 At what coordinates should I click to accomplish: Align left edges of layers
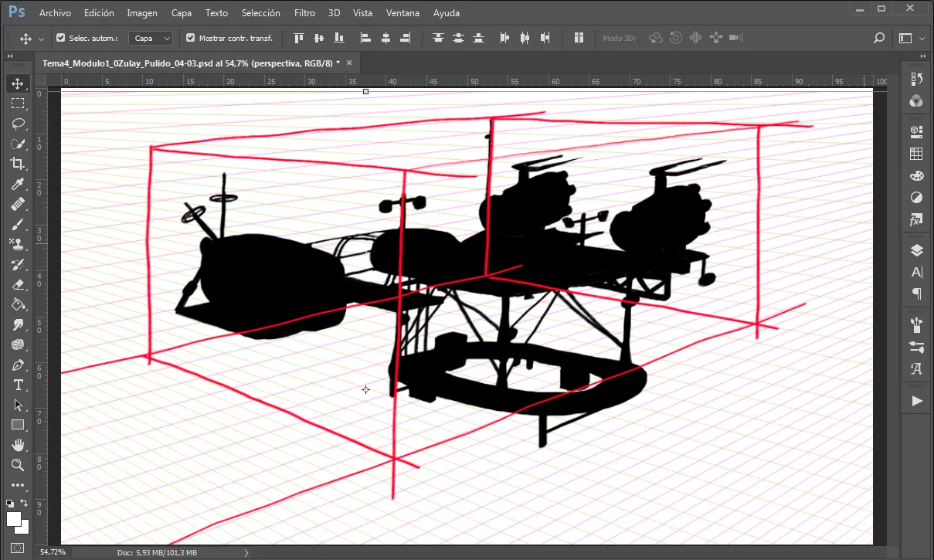point(366,38)
